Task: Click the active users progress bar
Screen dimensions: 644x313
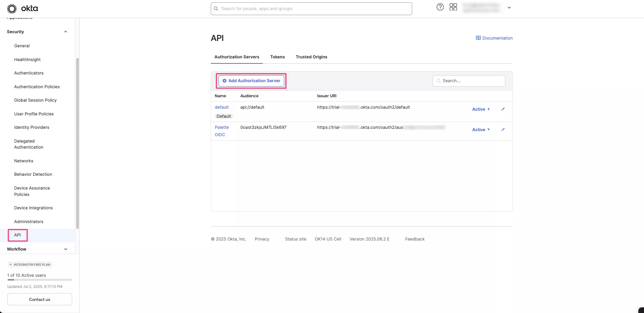Action: (x=40, y=280)
